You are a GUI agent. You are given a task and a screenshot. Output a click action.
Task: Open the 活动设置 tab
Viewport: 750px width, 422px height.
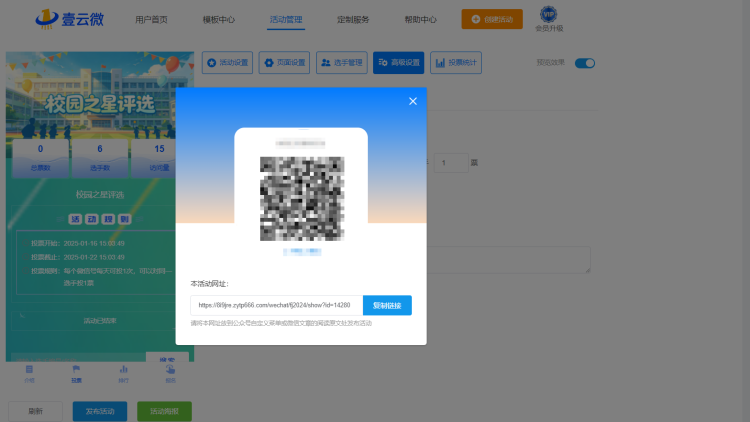pyautogui.click(x=227, y=63)
